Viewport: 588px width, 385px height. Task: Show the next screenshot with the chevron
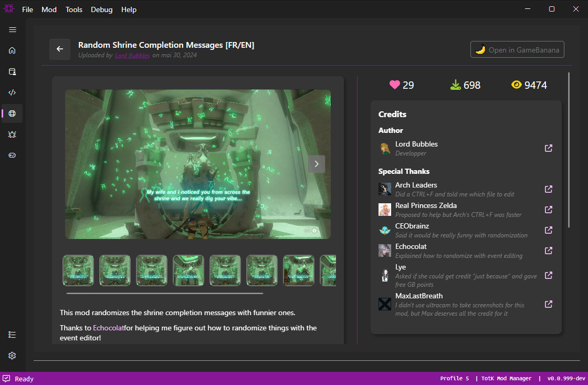tap(316, 164)
